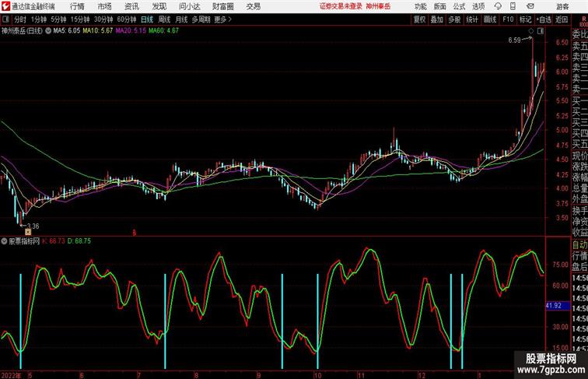Click the 叠加 overlay button
The width and height of the screenshot is (588, 379).
pos(437,19)
